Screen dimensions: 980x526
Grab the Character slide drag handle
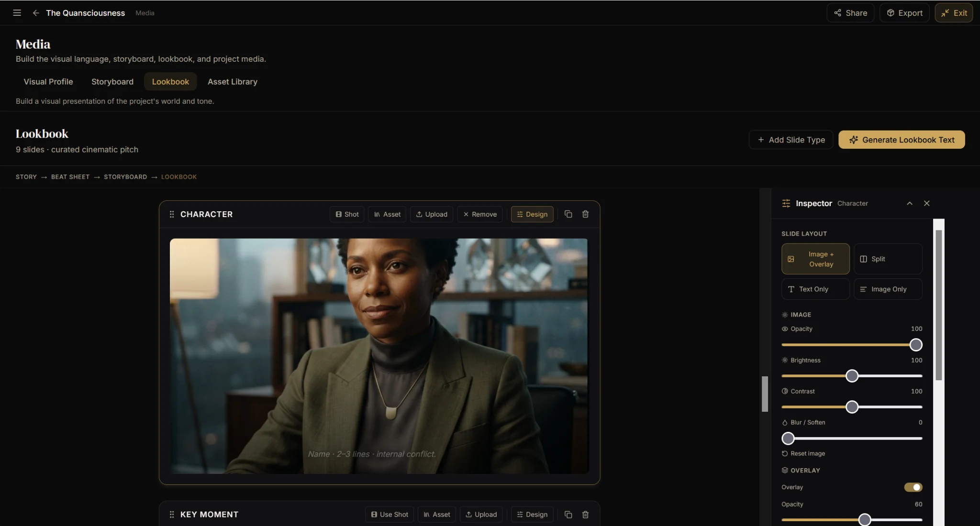172,214
